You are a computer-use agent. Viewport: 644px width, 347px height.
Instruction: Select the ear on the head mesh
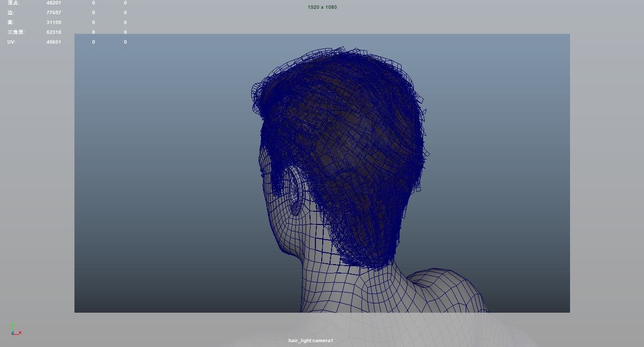[295, 191]
